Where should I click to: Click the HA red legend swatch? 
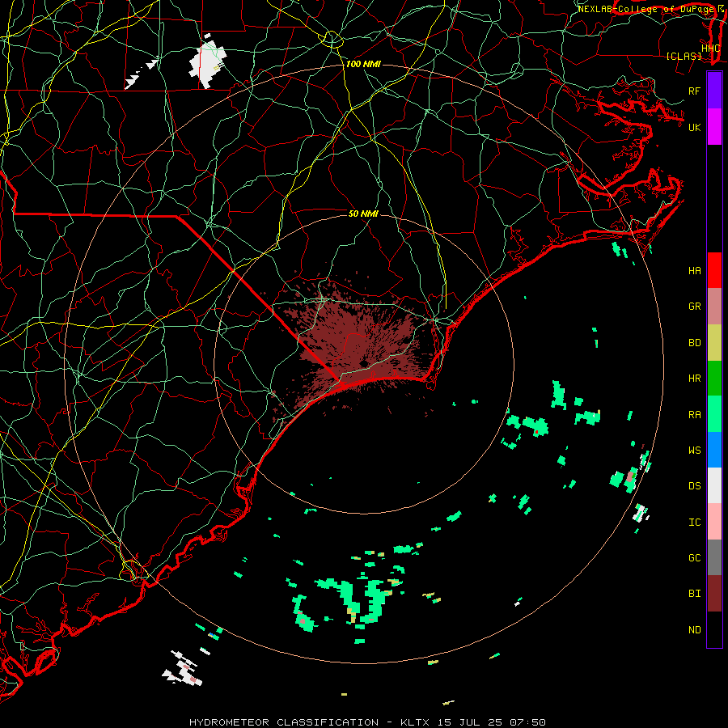(714, 270)
